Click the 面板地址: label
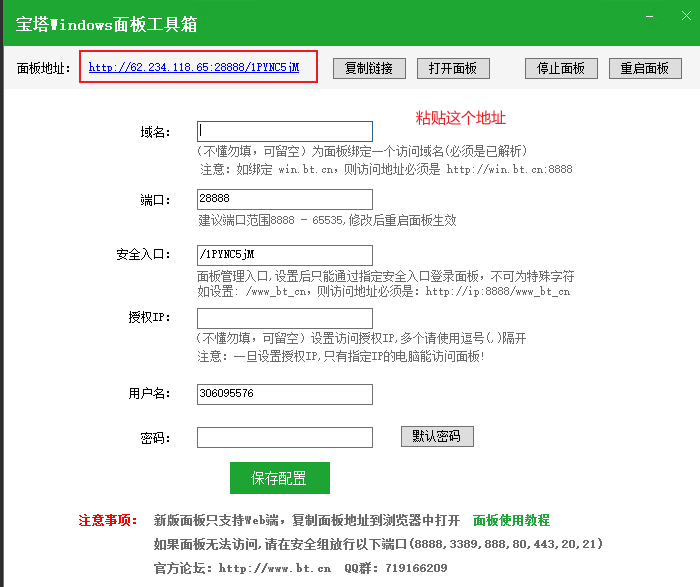 43,68
